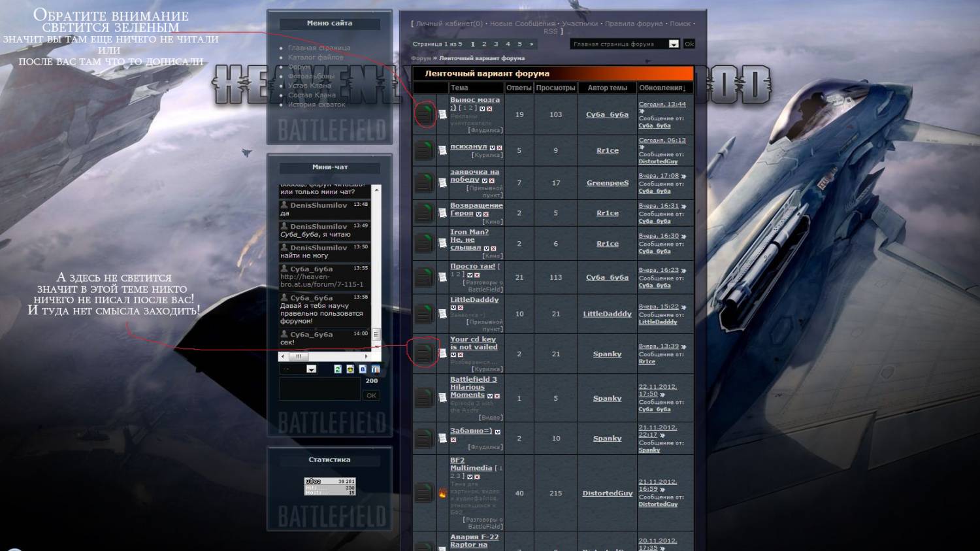
Task: Open the 'RSS' link
Action: (x=550, y=31)
